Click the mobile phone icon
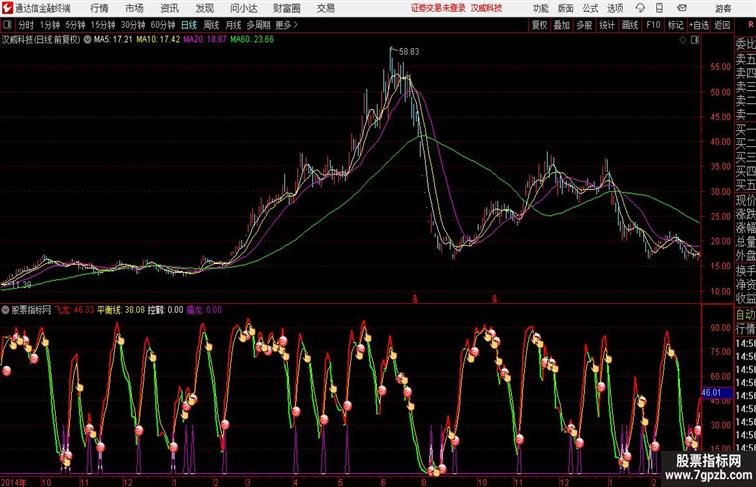This screenshot has width=756, height=487. coord(659,8)
